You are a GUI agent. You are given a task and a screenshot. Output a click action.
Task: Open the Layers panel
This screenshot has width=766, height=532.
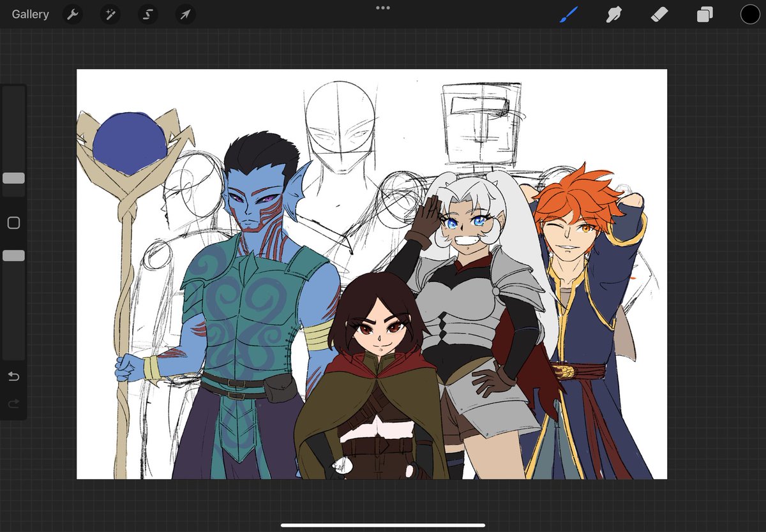(x=705, y=14)
